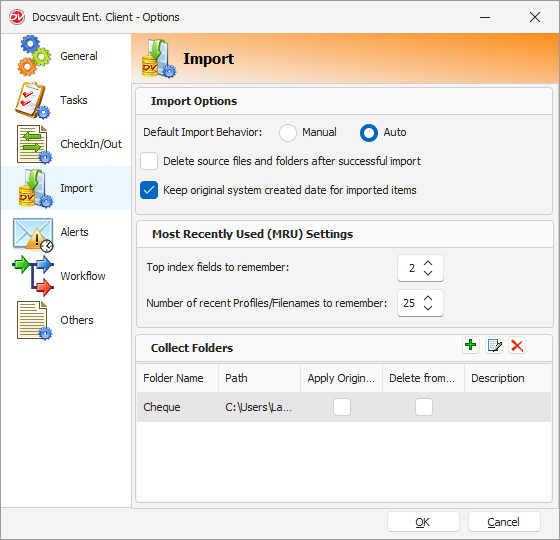Show the Others settings page
The height and width of the screenshot is (540, 560).
click(76, 320)
